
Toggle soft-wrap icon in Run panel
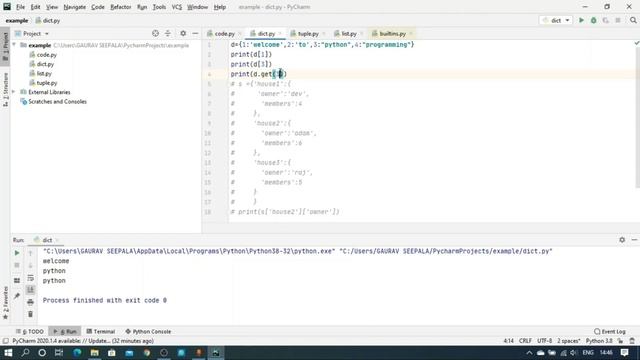click(31, 278)
